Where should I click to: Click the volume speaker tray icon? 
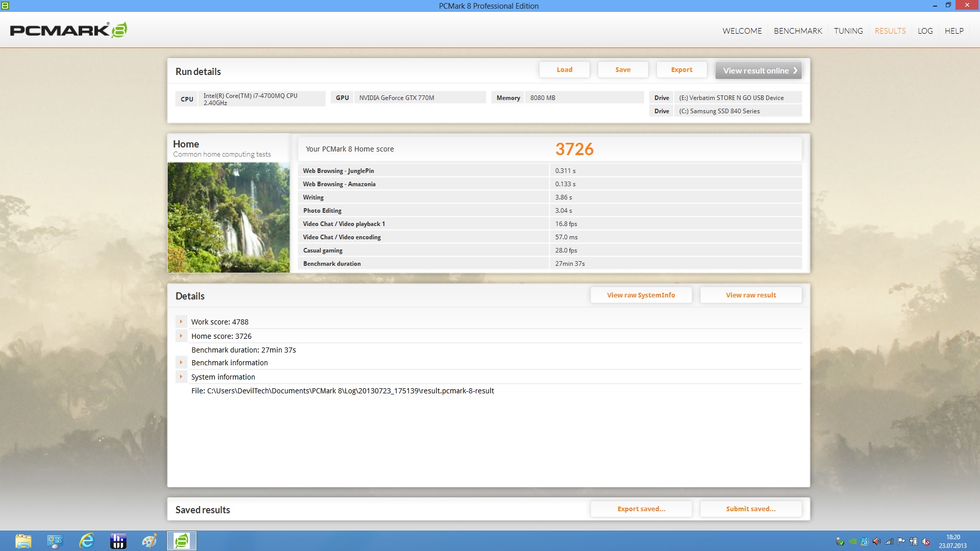coord(876,541)
